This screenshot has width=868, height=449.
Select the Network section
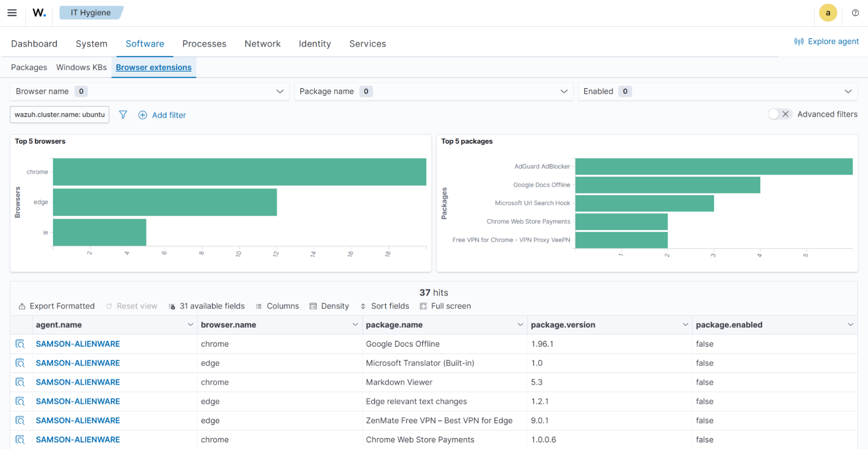[262, 43]
